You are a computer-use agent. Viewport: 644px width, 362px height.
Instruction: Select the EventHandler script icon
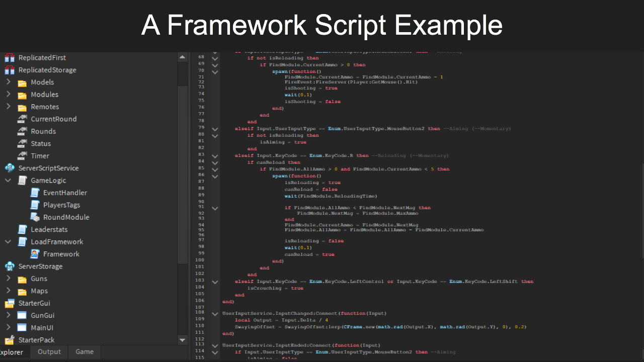[x=35, y=193]
